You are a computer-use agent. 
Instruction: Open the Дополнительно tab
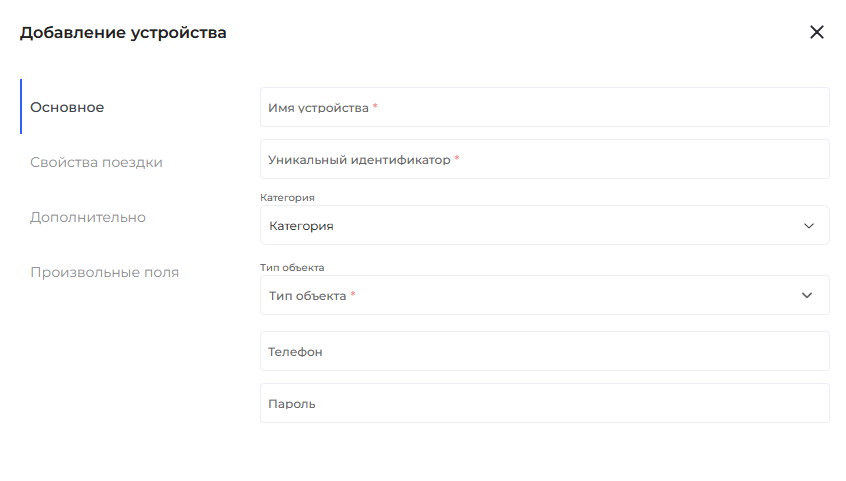point(88,217)
